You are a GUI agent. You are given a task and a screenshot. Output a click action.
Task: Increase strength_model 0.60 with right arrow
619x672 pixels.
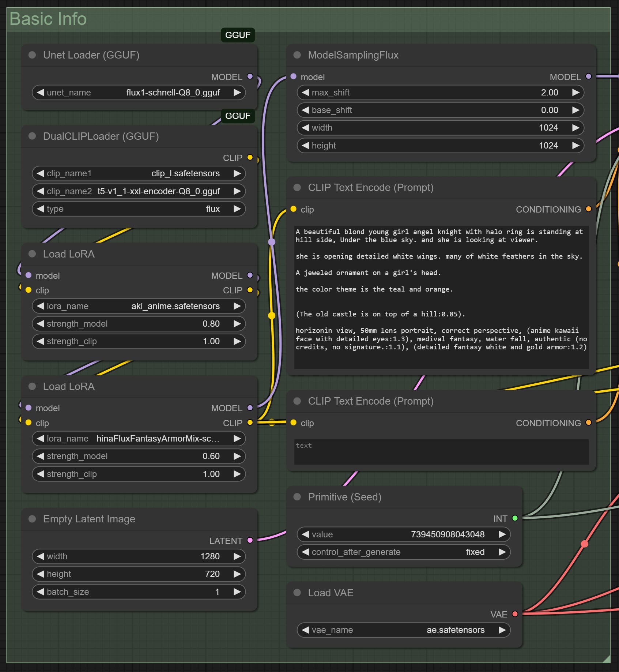pos(237,456)
